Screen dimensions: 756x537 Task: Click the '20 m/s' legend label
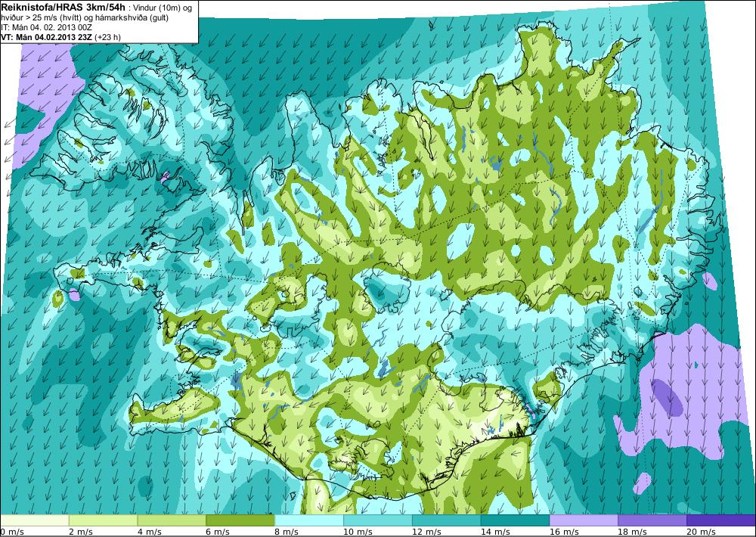tap(701, 532)
